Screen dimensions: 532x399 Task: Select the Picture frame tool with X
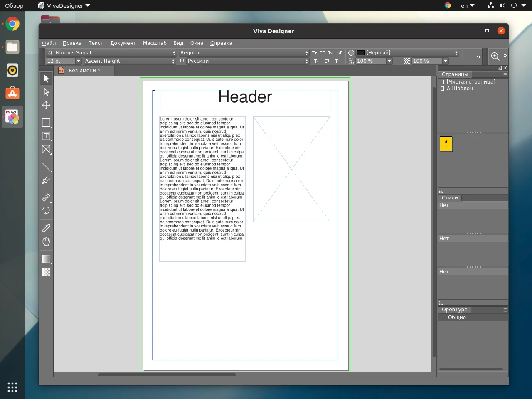point(46,150)
